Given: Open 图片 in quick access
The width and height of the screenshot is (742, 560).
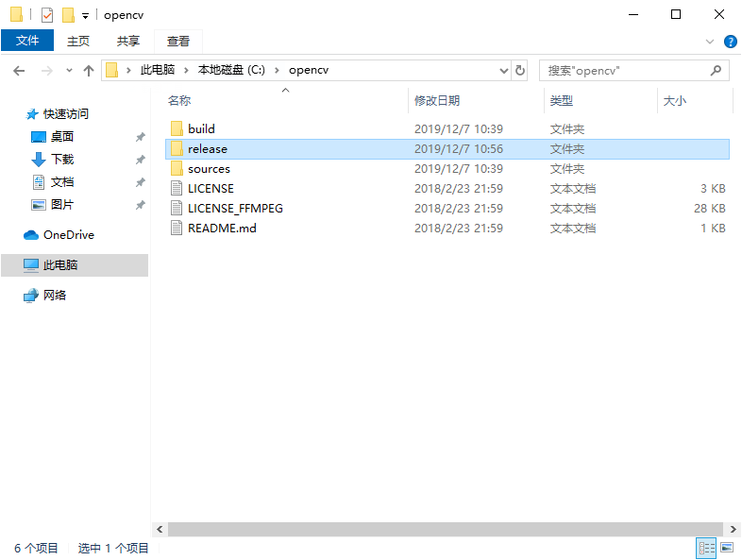Looking at the screenshot, I should [x=62, y=205].
